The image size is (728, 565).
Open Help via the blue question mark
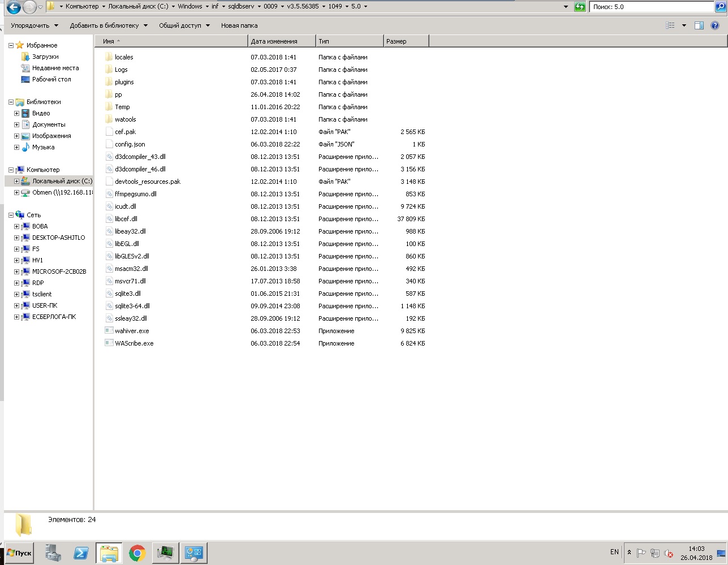(x=715, y=25)
